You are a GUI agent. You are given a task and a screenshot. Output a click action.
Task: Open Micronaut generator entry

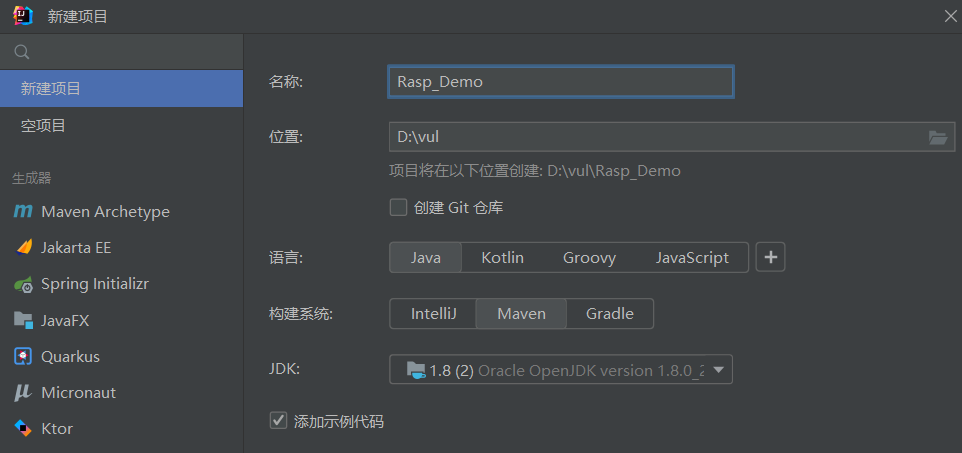[121, 393]
